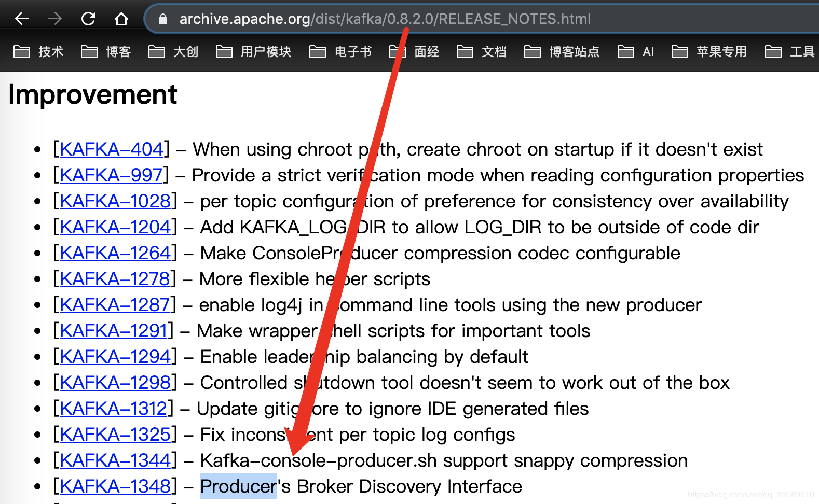Open the 大创 bookmark folder
Viewport: 819px width, 504px height.
click(173, 52)
